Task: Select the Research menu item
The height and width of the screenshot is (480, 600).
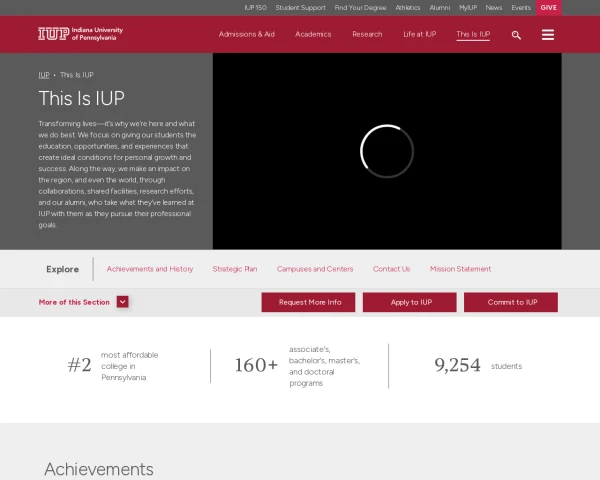Action: pyautogui.click(x=367, y=34)
